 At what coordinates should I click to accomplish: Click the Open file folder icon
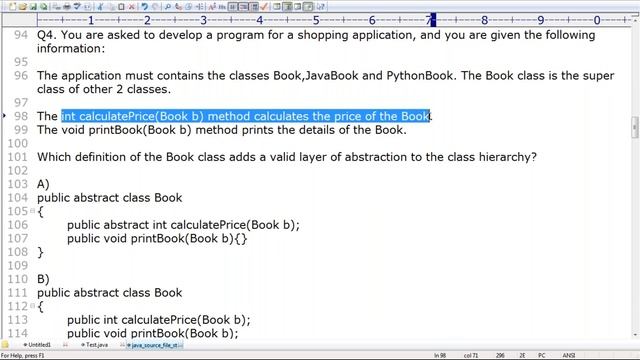[22, 7]
